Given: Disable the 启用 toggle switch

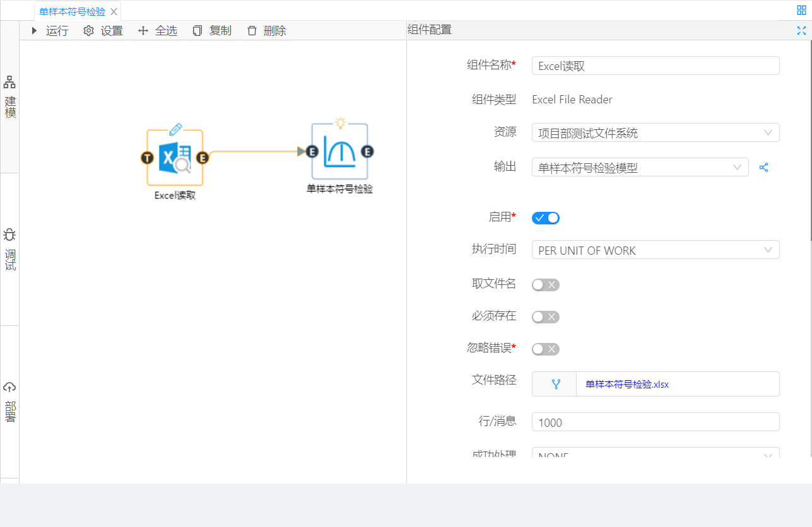Looking at the screenshot, I should pos(546,218).
